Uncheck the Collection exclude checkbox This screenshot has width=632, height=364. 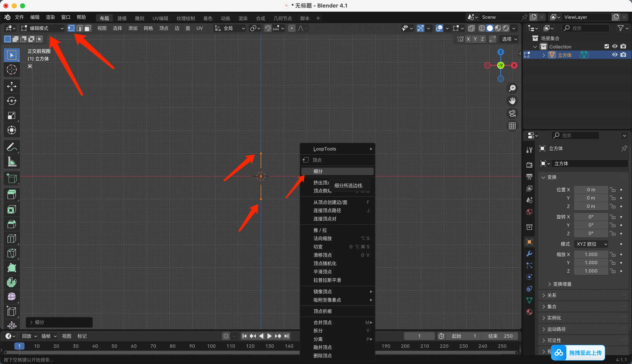point(607,47)
